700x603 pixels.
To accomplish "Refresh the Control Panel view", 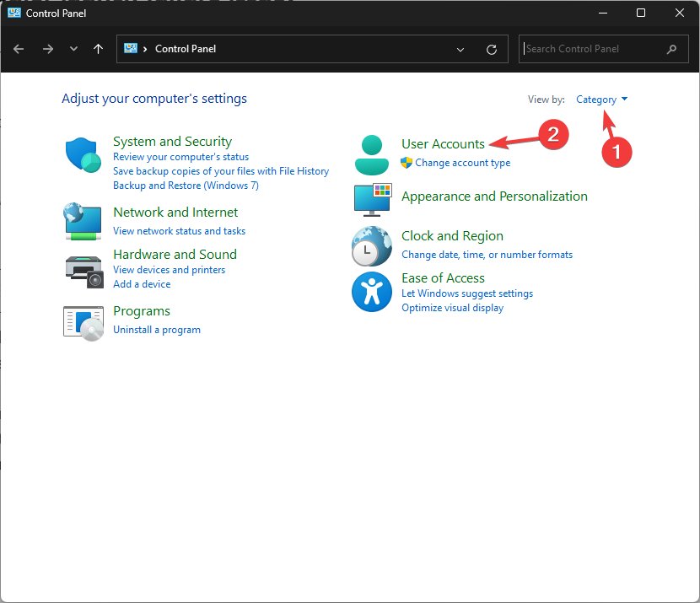I will [x=492, y=50].
